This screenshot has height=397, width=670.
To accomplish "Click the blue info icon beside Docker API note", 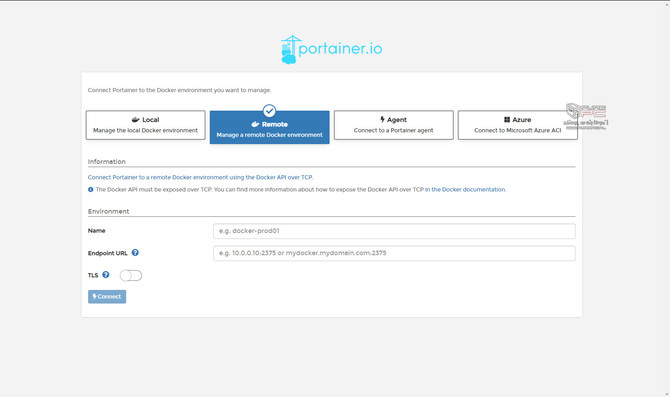I will (x=91, y=189).
